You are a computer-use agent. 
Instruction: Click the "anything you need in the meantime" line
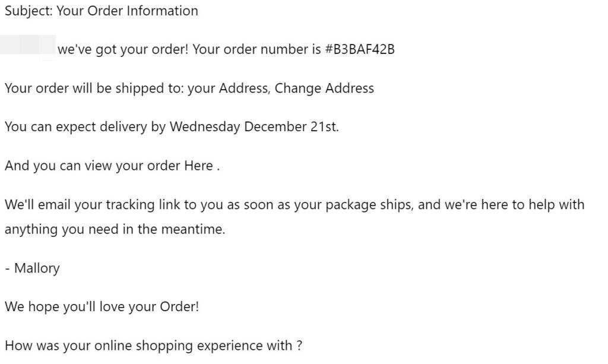115,230
